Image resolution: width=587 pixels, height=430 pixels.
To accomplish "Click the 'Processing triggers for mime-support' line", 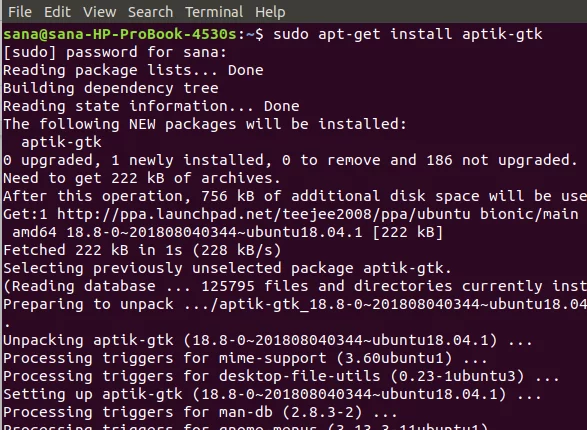I will click(245, 358).
